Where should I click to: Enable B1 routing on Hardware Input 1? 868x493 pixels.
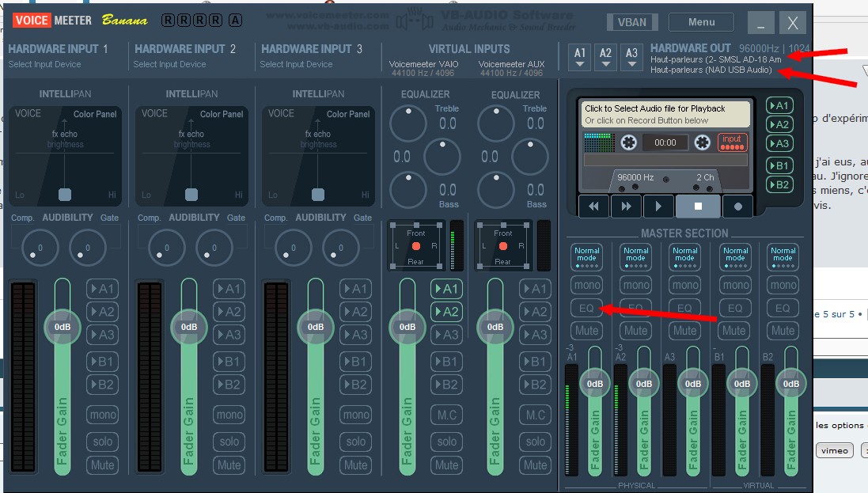click(102, 362)
